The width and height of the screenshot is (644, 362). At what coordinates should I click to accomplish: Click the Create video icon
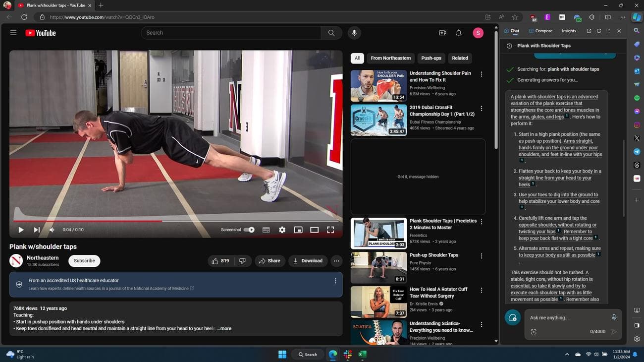[x=442, y=33]
